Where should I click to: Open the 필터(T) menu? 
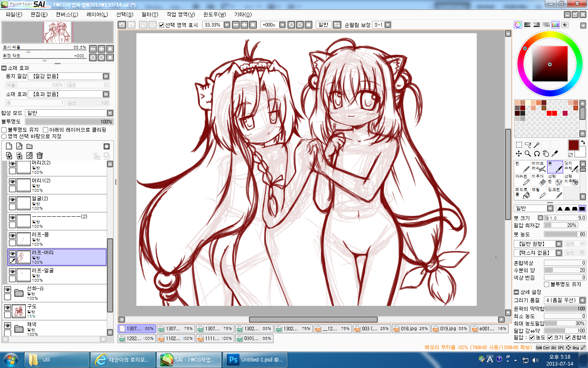click(149, 14)
